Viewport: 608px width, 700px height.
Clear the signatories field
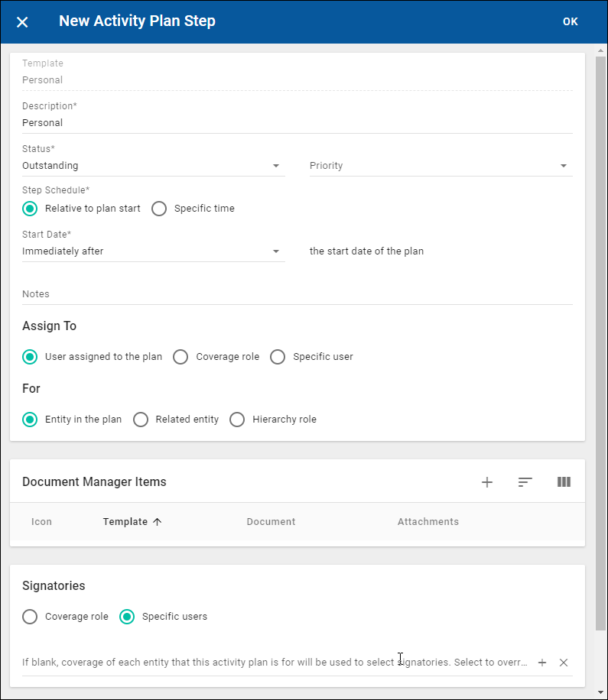[x=564, y=663]
